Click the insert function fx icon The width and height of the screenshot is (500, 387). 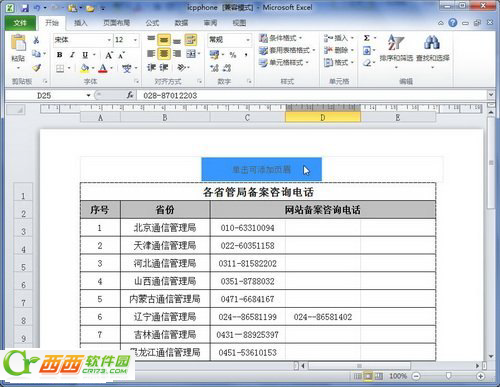[130, 95]
